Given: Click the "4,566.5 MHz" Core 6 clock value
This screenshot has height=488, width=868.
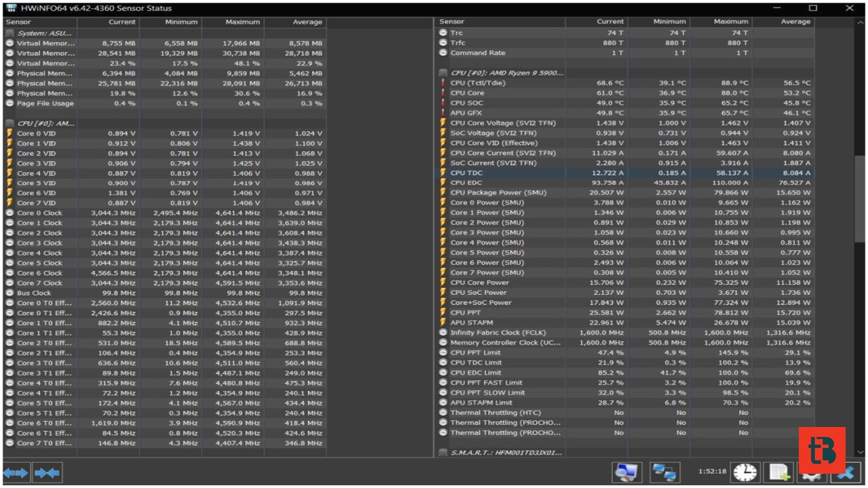Looking at the screenshot, I should pyautogui.click(x=113, y=273).
